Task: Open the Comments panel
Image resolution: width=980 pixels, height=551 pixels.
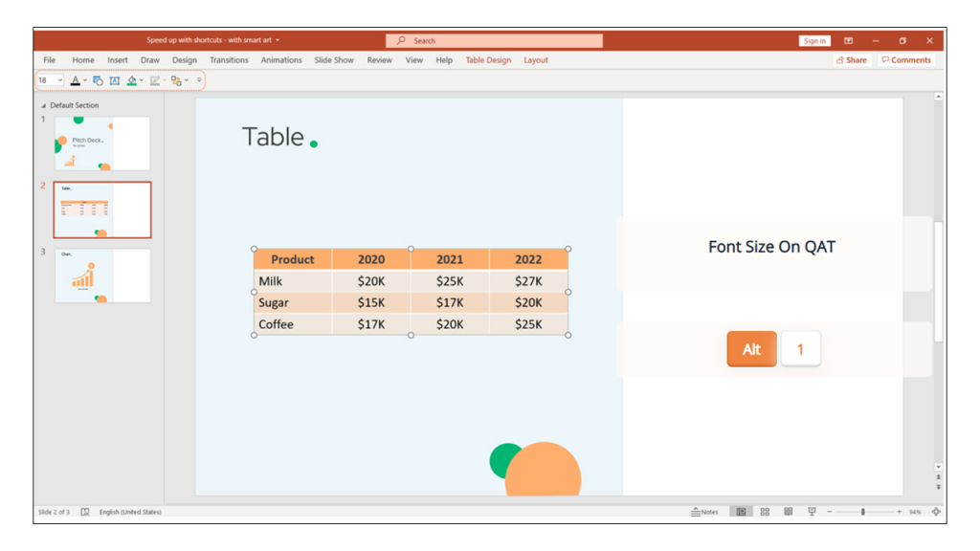Action: coord(905,59)
